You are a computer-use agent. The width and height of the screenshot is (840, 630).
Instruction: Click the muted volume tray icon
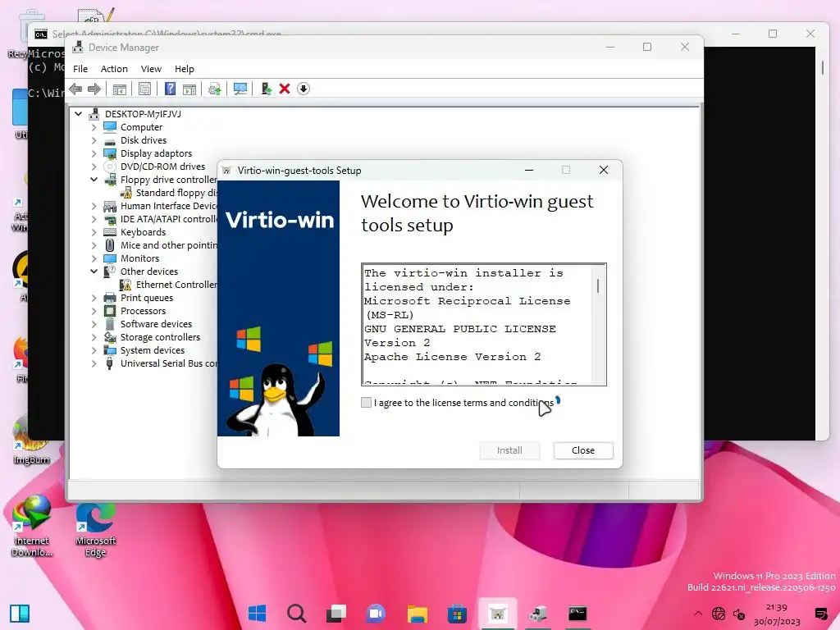pos(739,614)
